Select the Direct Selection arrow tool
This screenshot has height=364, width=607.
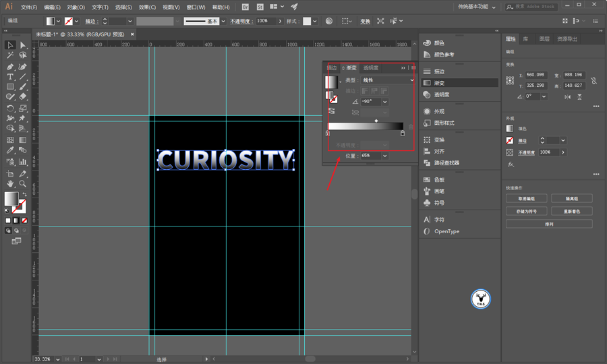23,45
